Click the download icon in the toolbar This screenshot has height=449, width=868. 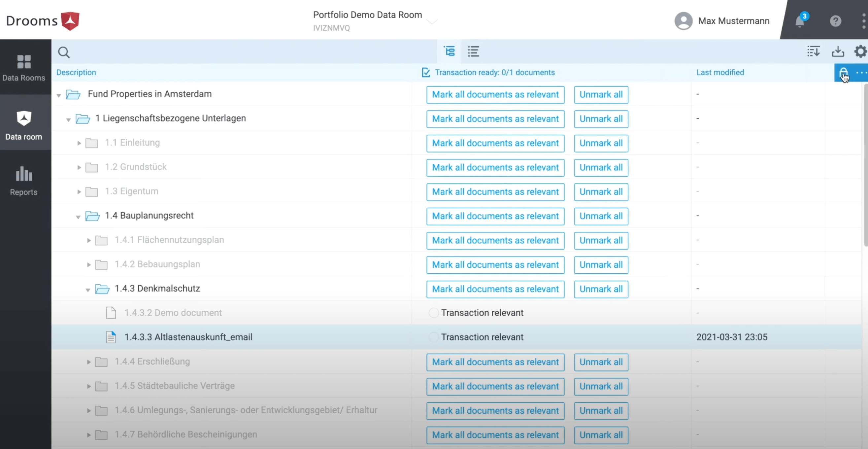(x=838, y=51)
